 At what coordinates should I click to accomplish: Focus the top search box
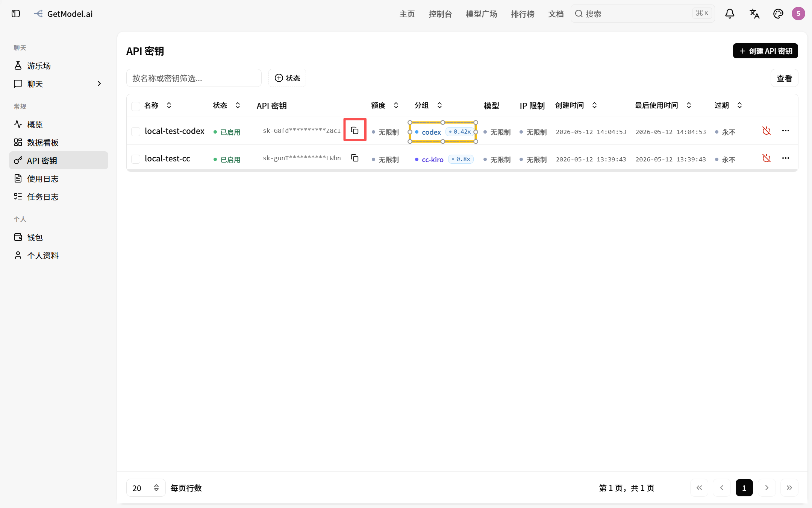point(642,14)
